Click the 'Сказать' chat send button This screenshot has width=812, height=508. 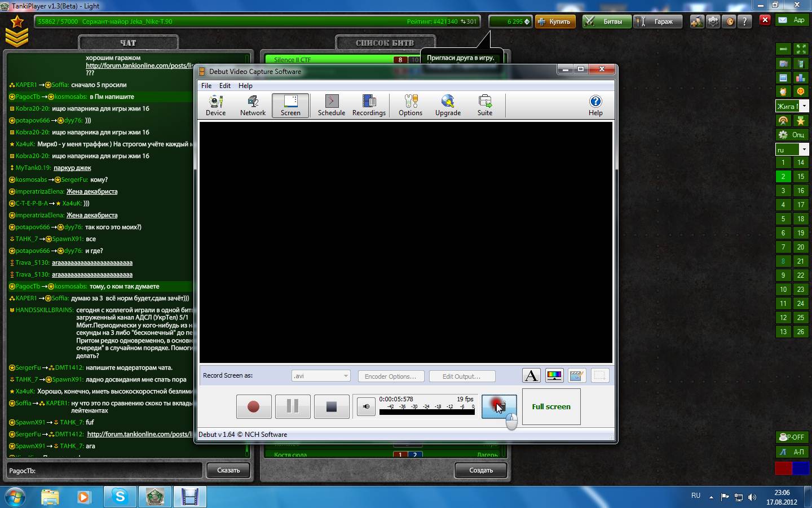tap(228, 470)
